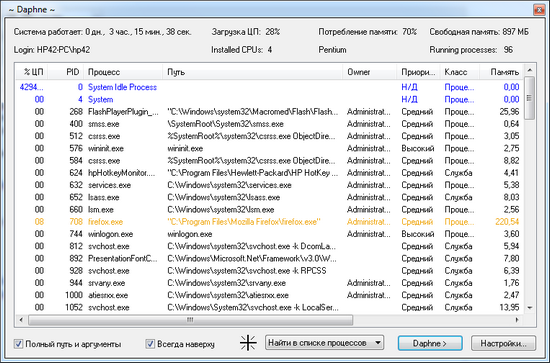The height and width of the screenshot is (363, 550).
Task: Sort by the 'Память' column header
Action: pyautogui.click(x=502, y=72)
